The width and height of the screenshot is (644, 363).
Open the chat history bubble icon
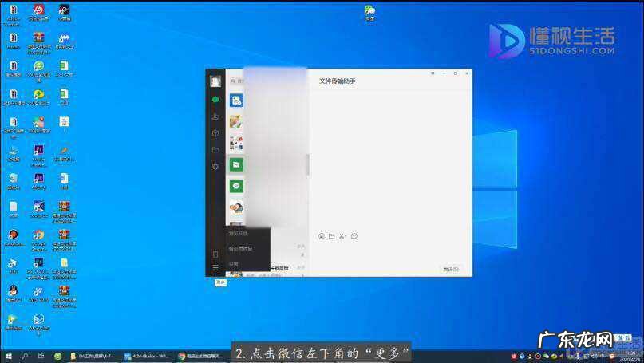(x=354, y=236)
